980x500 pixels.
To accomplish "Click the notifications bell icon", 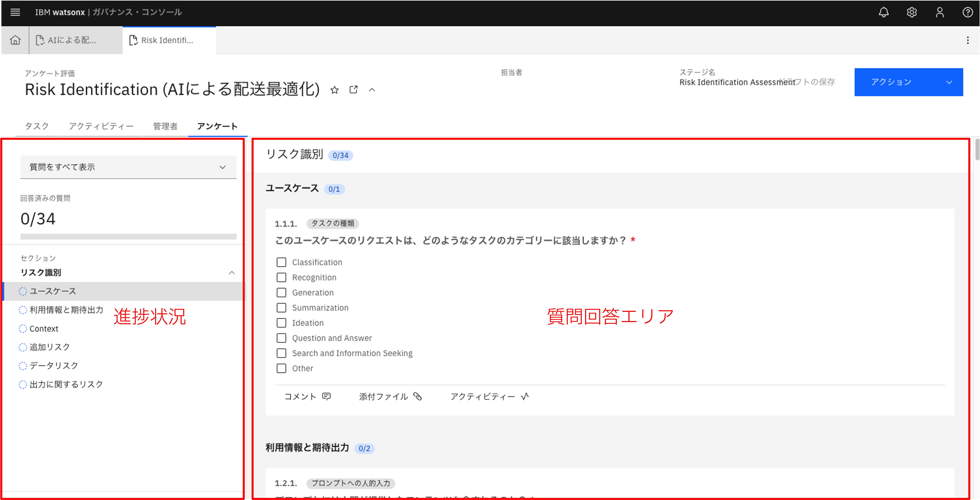I will [883, 12].
